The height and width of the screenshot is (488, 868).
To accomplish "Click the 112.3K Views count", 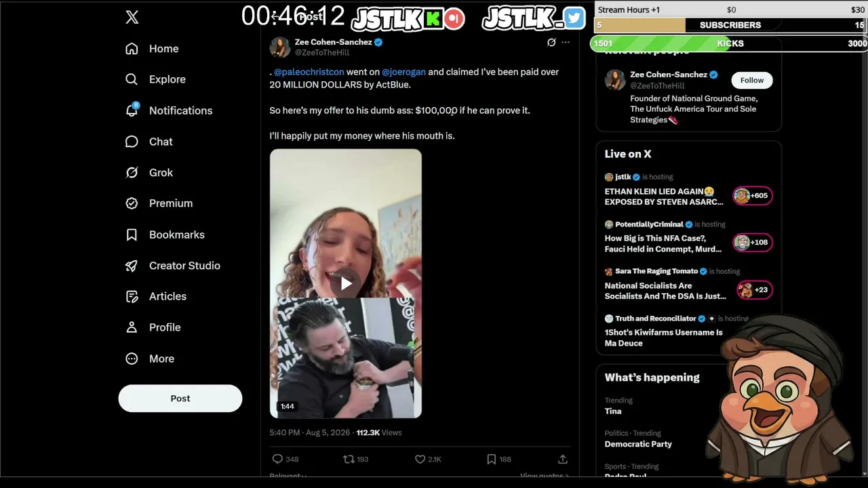I will 379,432.
